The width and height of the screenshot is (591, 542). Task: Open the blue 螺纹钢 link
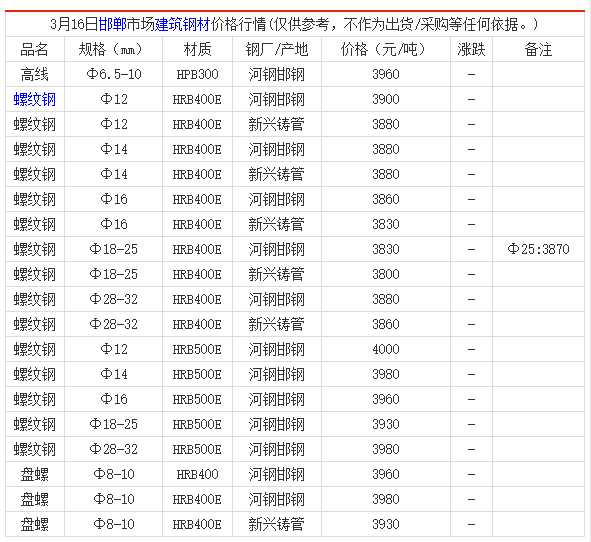point(35,100)
